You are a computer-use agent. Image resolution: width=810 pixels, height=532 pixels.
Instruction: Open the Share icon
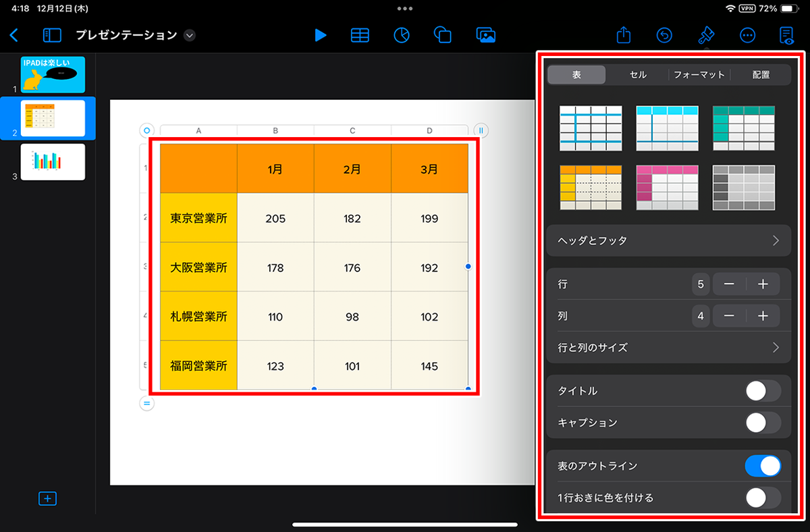point(624,34)
